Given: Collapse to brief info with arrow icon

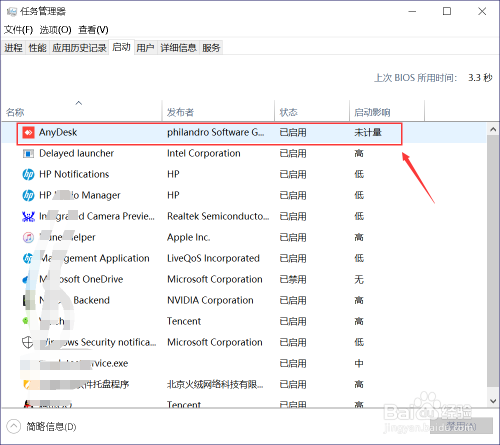Looking at the screenshot, I should click(x=13, y=426).
